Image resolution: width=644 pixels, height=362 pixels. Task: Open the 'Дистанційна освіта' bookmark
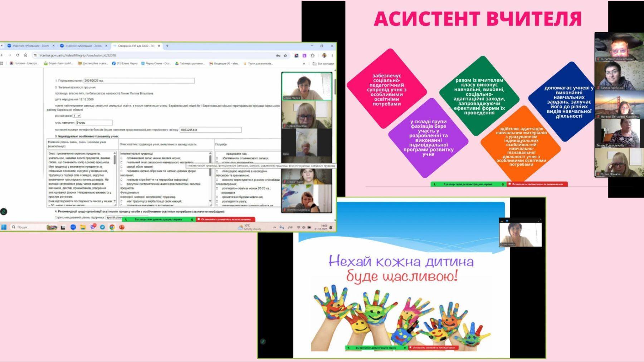coord(94,64)
